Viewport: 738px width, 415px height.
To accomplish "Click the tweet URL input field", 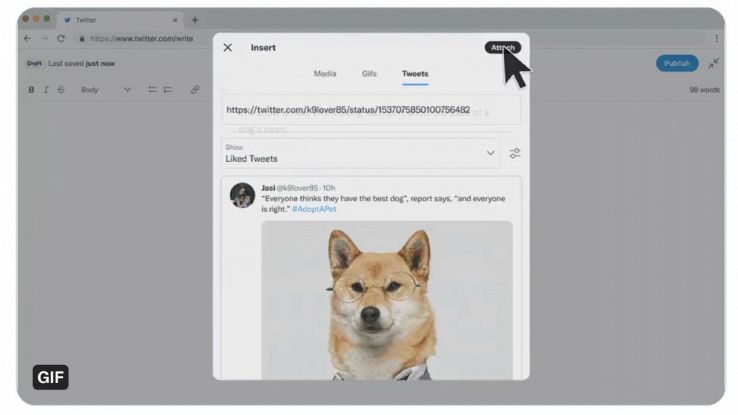I will [371, 110].
